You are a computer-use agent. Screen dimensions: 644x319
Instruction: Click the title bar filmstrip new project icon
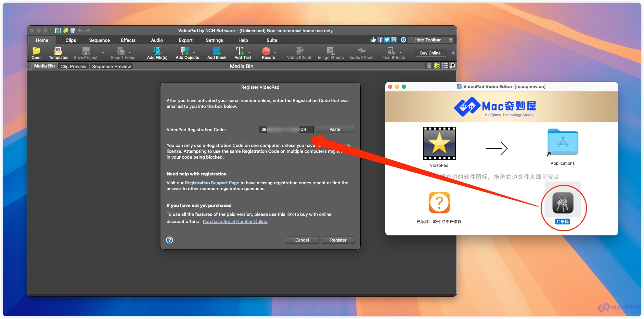click(58, 30)
